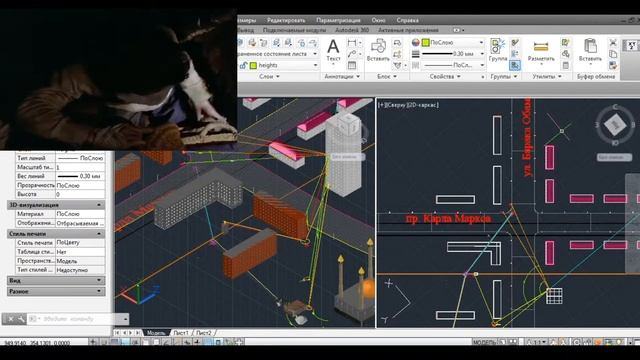This screenshot has height=360, width=640.
Task: Toggle the first drawing aid in status bar
Action: coord(93,342)
